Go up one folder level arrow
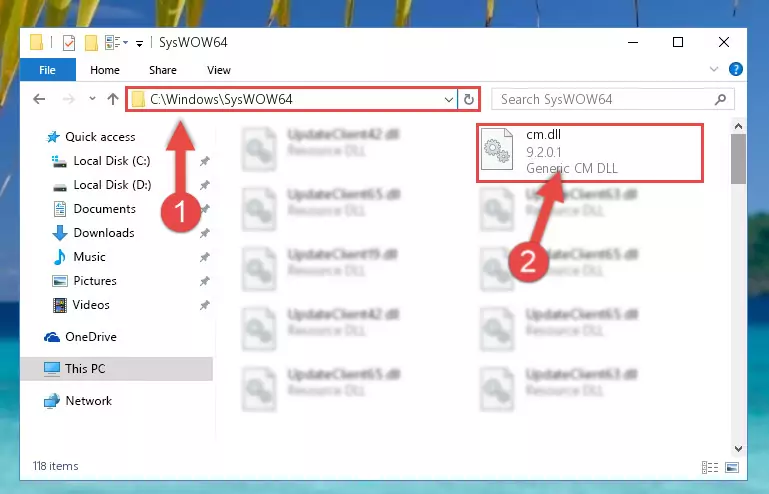The image size is (769, 494). (x=113, y=99)
